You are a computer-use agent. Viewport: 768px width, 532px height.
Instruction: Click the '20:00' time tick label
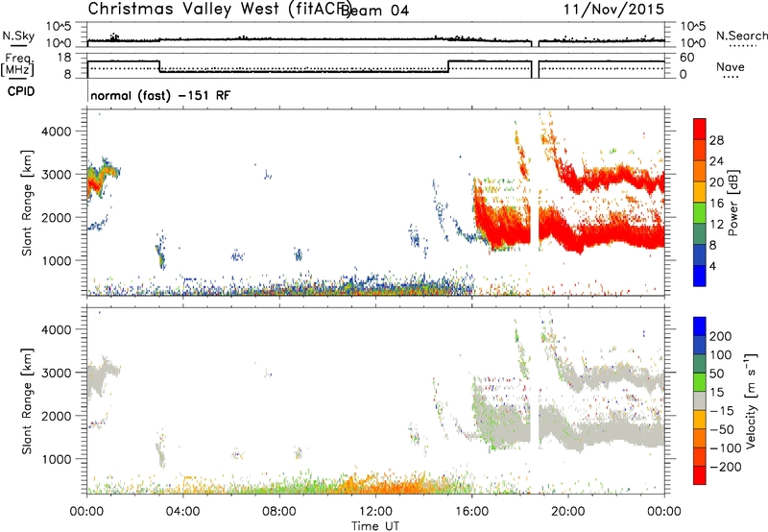[x=567, y=512]
